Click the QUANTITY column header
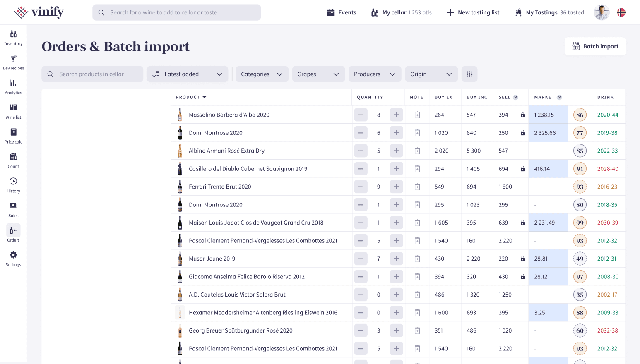 (370, 97)
